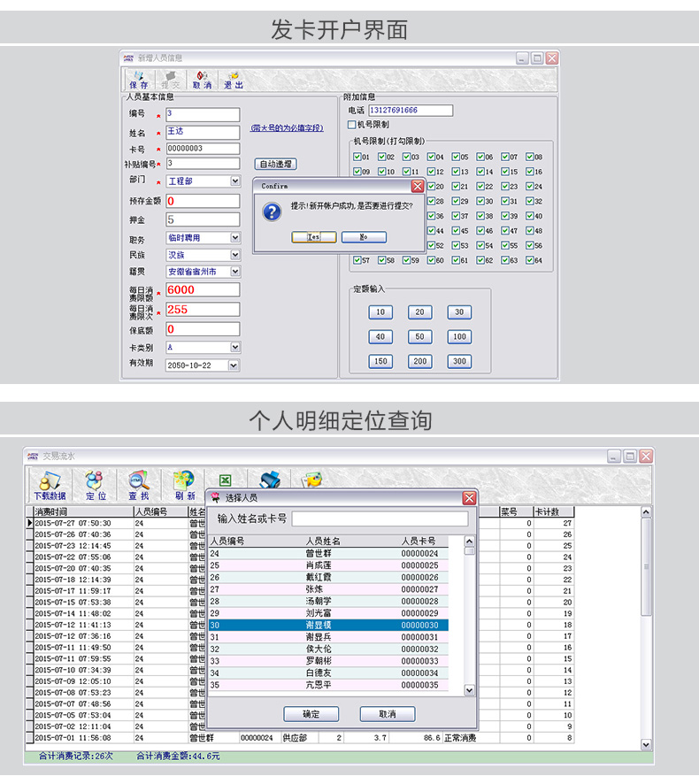Open the 有效期 expiry date dropdown
This screenshot has height=784, width=699.
point(234,365)
